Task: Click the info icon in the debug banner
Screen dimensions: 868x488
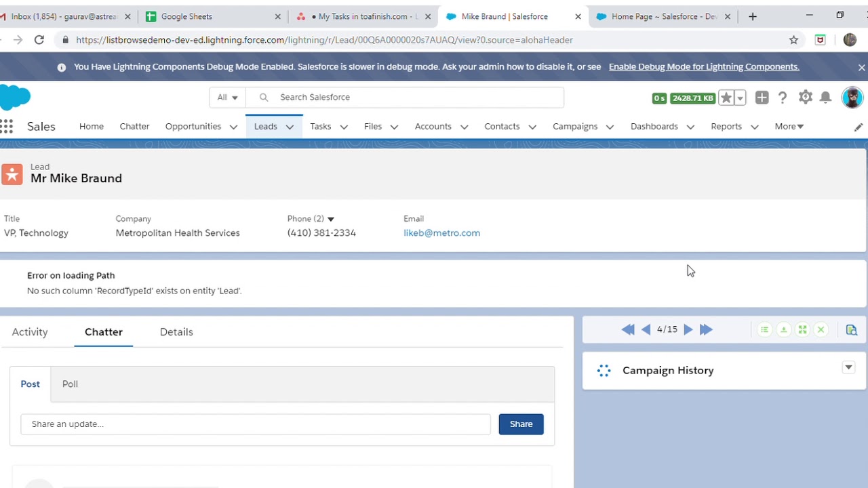Action: 62,67
